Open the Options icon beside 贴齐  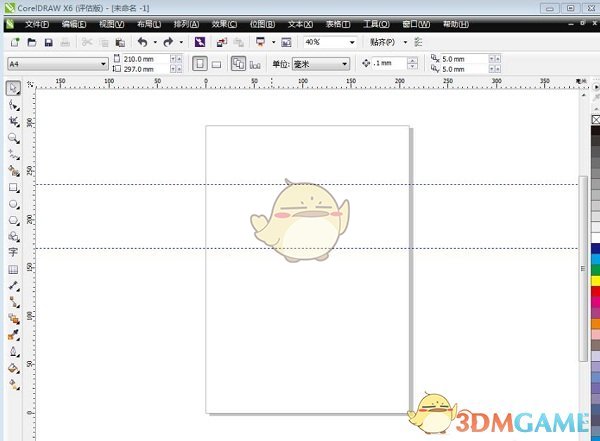(418, 42)
